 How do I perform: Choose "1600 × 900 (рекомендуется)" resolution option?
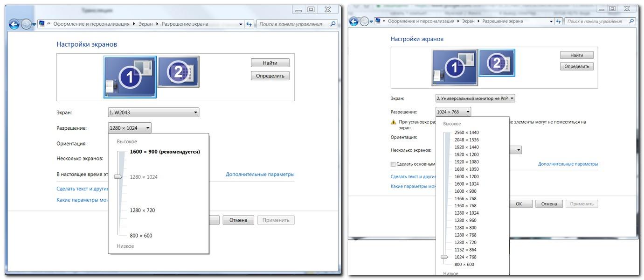coord(165,152)
